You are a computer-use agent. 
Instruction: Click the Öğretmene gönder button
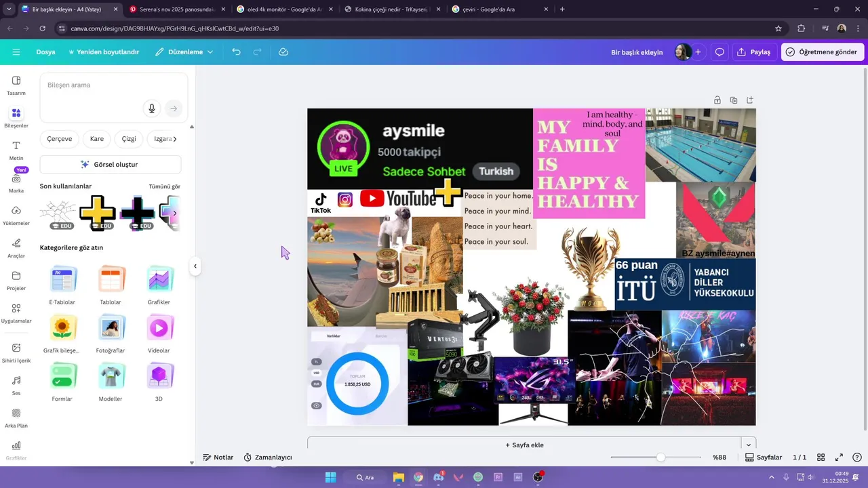point(822,52)
